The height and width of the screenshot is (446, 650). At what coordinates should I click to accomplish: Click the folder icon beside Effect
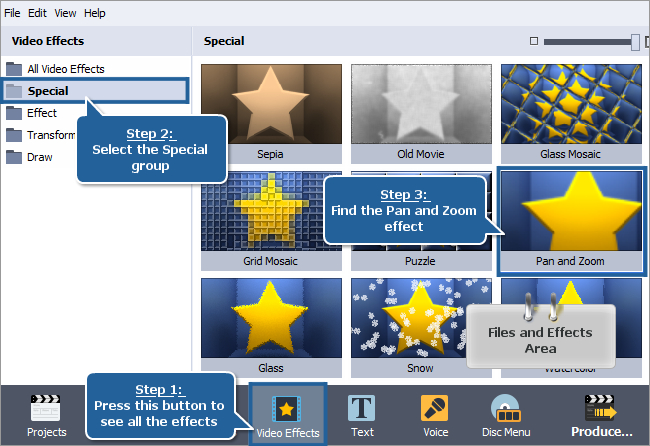point(14,113)
